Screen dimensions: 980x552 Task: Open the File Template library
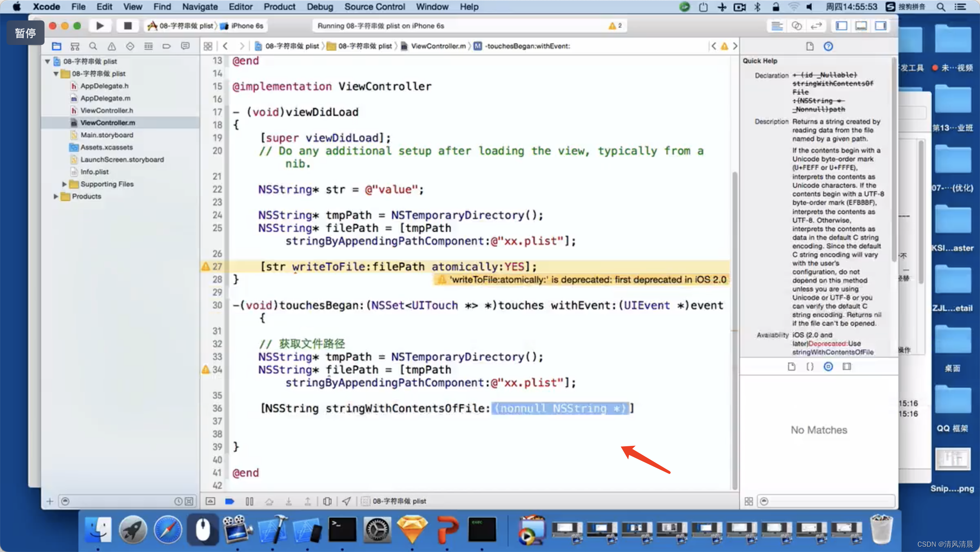coord(791,366)
